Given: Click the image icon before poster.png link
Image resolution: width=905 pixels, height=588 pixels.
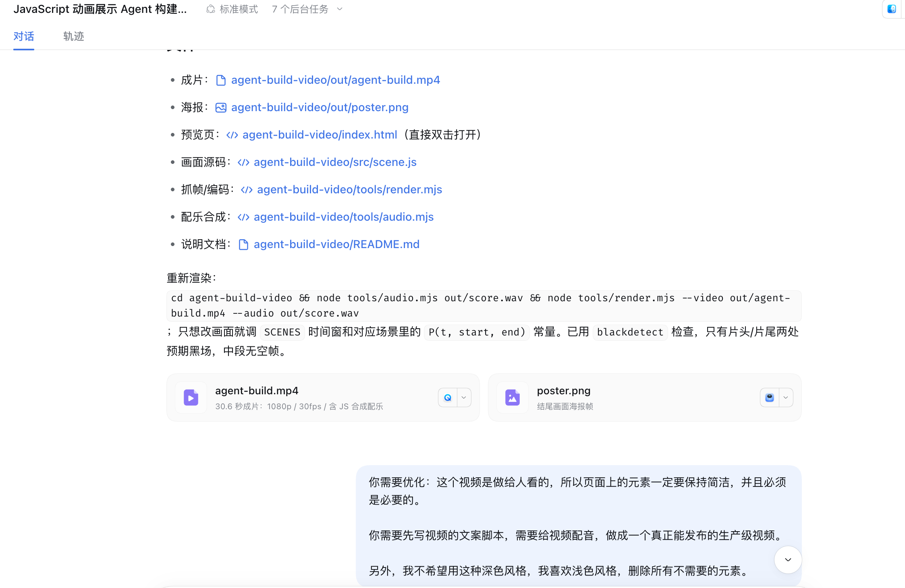Looking at the screenshot, I should 221,108.
